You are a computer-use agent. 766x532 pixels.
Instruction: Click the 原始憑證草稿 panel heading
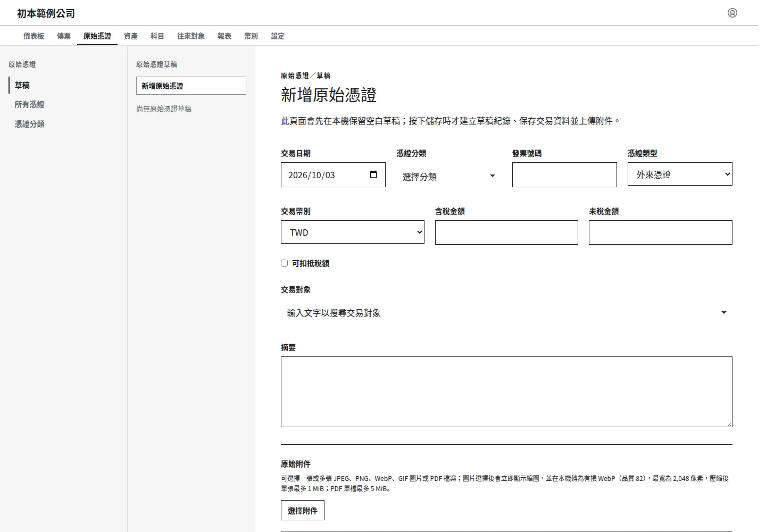pyautogui.click(x=157, y=64)
